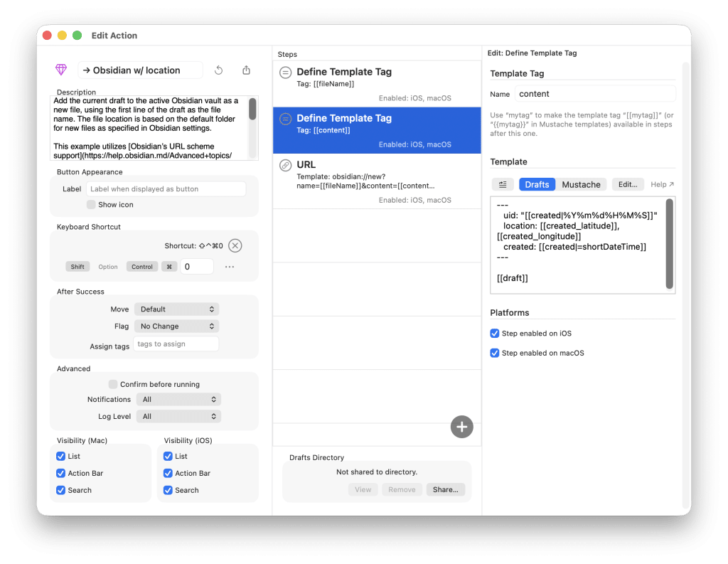Switch template type to Mustache

tap(581, 185)
